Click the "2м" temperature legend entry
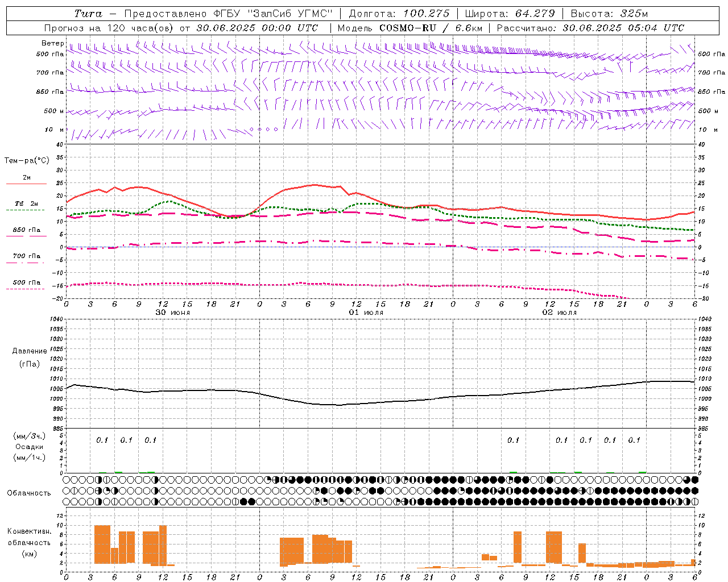 pyautogui.click(x=27, y=177)
